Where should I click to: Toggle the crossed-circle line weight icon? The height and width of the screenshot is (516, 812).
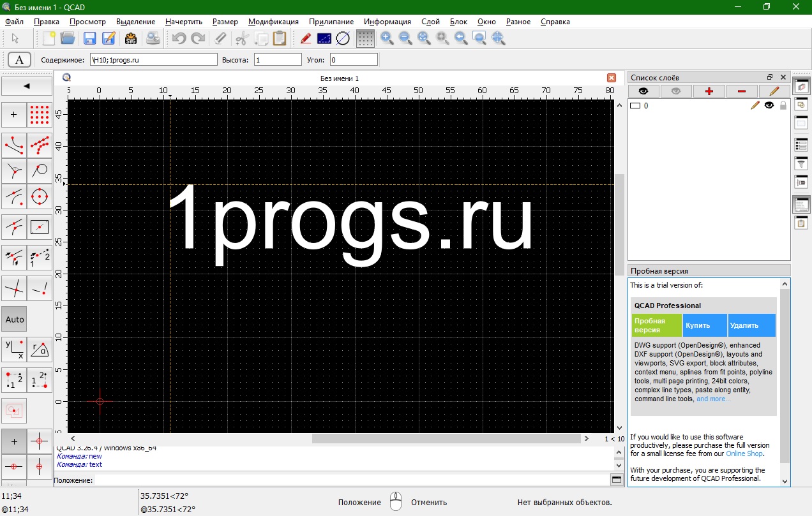pyautogui.click(x=343, y=38)
